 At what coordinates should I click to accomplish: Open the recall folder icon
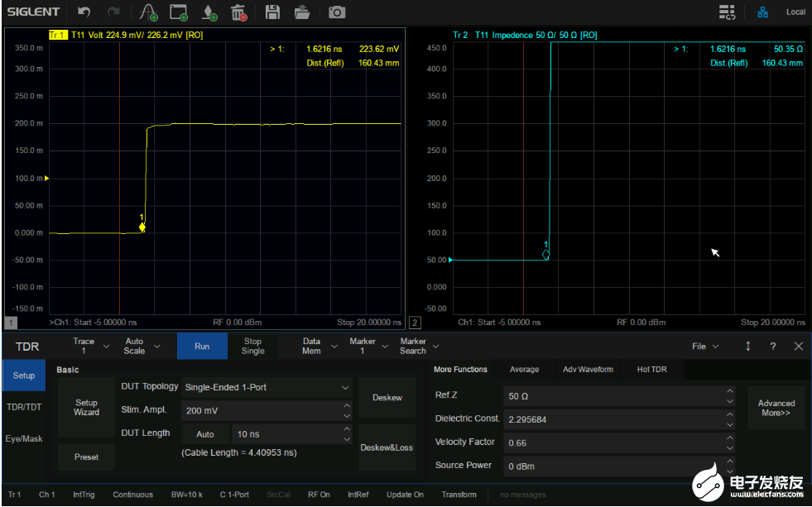[x=302, y=12]
